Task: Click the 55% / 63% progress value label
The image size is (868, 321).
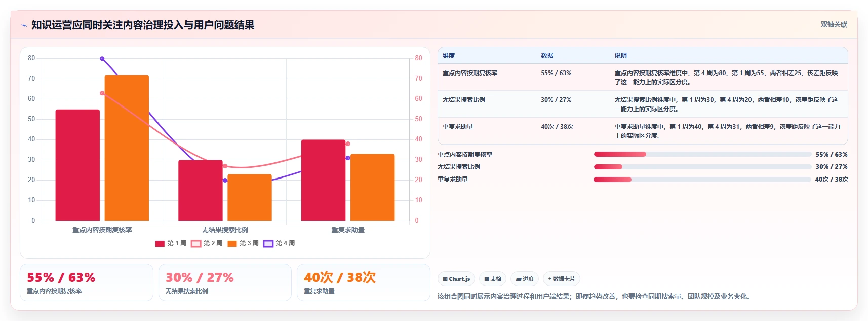Action: (832, 155)
